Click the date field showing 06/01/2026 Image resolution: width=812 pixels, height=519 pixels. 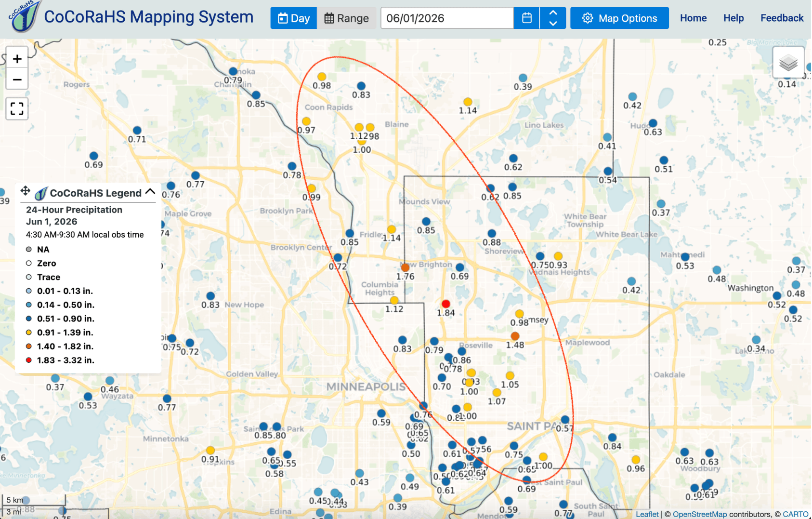click(x=447, y=18)
